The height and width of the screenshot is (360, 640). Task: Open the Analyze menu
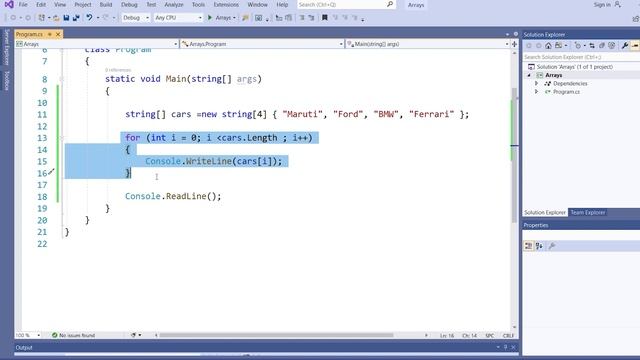[174, 4]
